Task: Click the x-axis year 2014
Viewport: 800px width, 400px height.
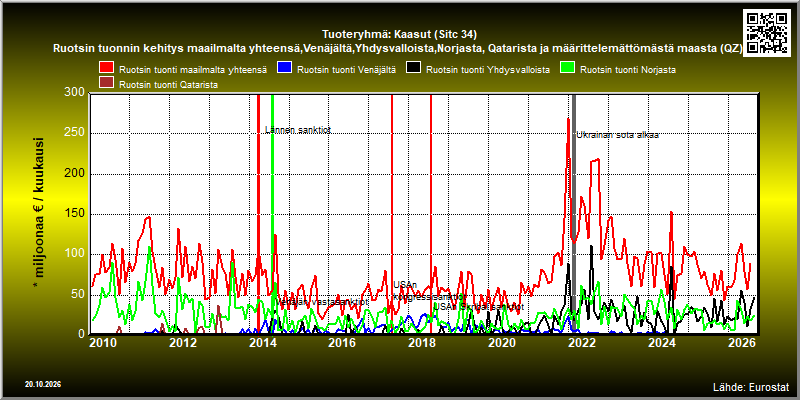Action: [262, 342]
